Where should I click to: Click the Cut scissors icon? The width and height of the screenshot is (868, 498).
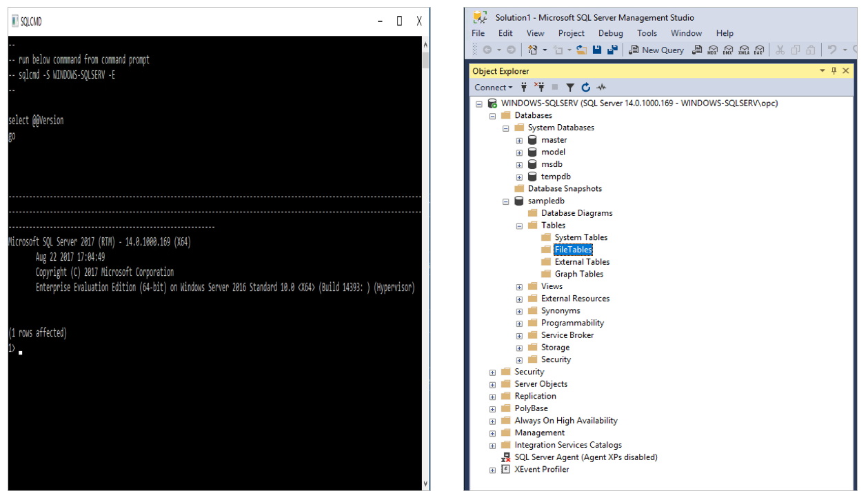[780, 50]
